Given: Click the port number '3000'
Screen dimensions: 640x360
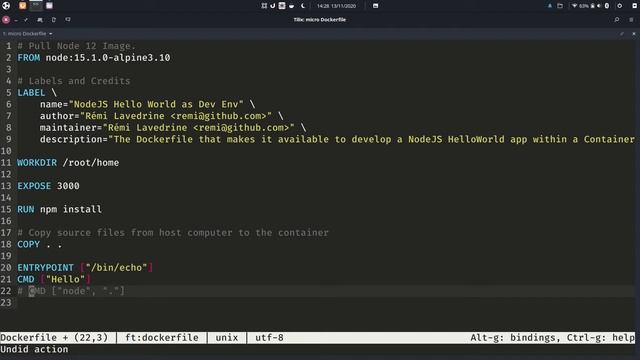Looking at the screenshot, I should click(68, 186).
